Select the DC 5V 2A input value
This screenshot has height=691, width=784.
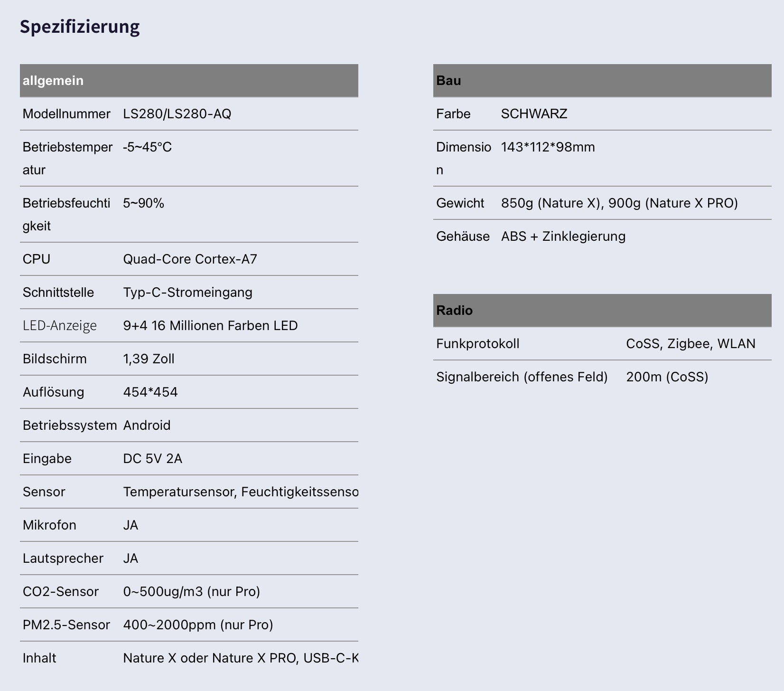[x=152, y=459]
